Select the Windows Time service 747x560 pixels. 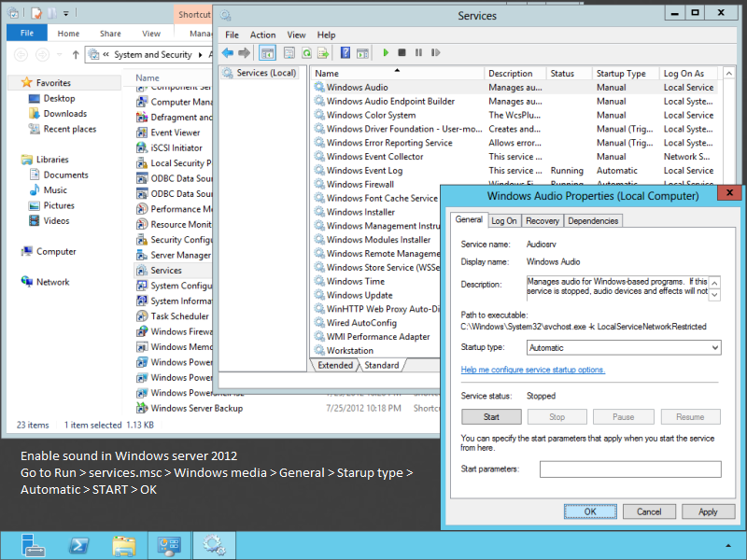pyautogui.click(x=356, y=281)
